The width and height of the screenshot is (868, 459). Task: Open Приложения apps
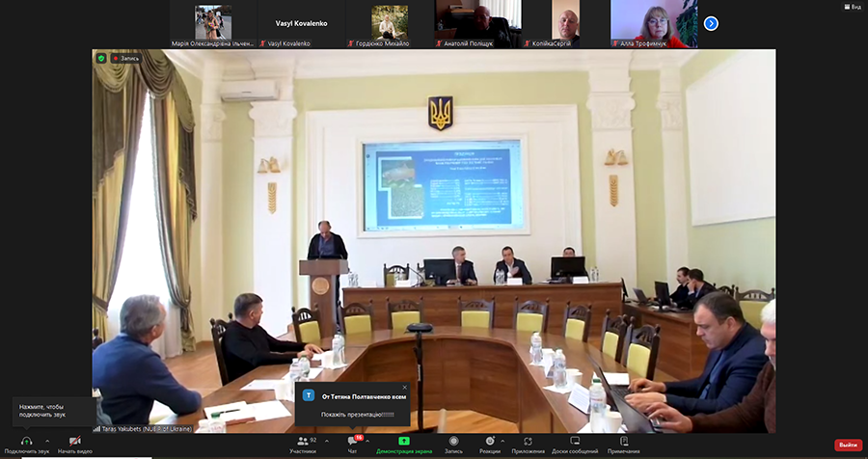(528, 444)
